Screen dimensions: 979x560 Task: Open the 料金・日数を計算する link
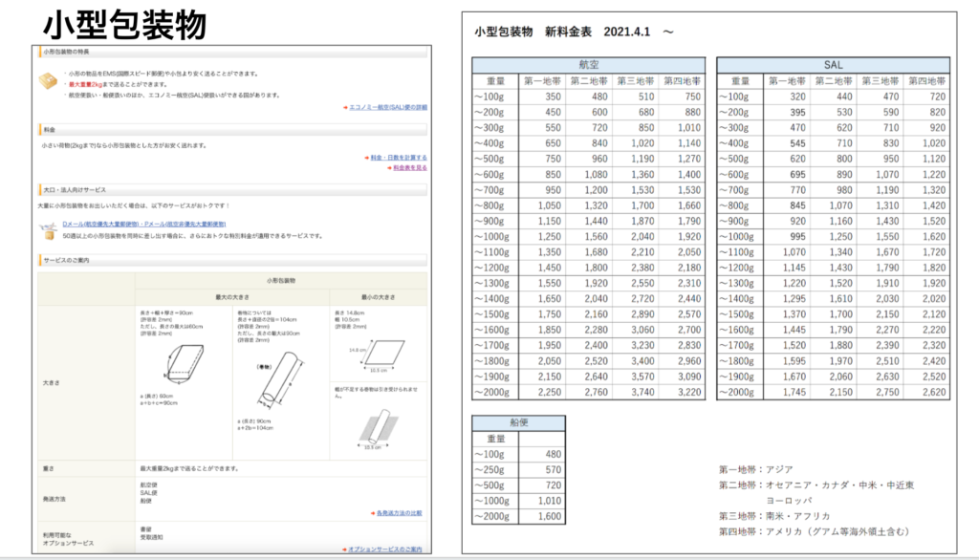click(399, 158)
